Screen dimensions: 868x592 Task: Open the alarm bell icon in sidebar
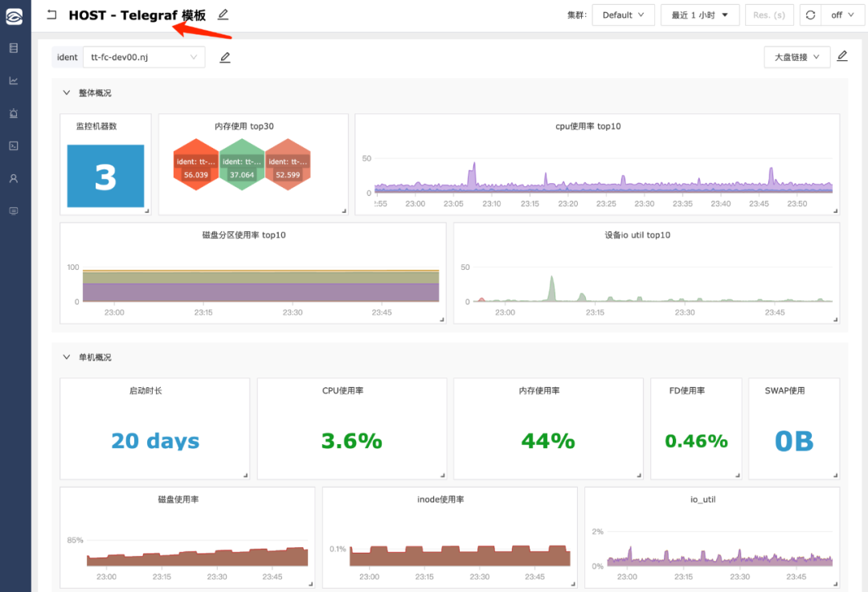[x=14, y=113]
